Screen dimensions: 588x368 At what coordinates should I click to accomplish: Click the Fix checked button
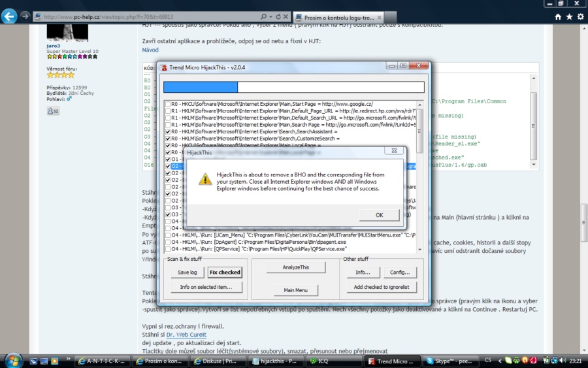(225, 273)
